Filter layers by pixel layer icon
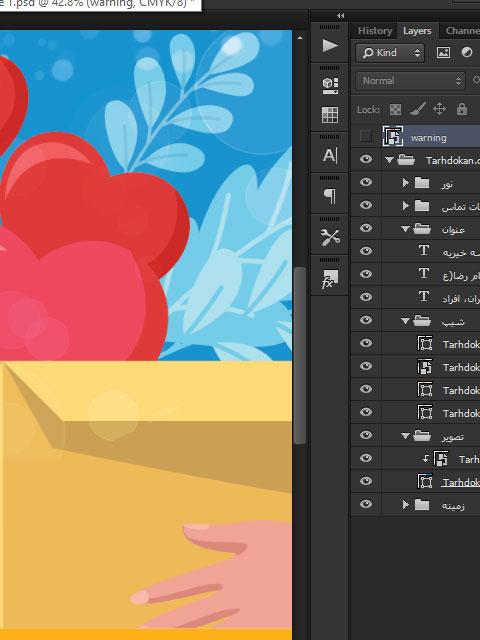Screen dimensions: 480x640 [443, 53]
